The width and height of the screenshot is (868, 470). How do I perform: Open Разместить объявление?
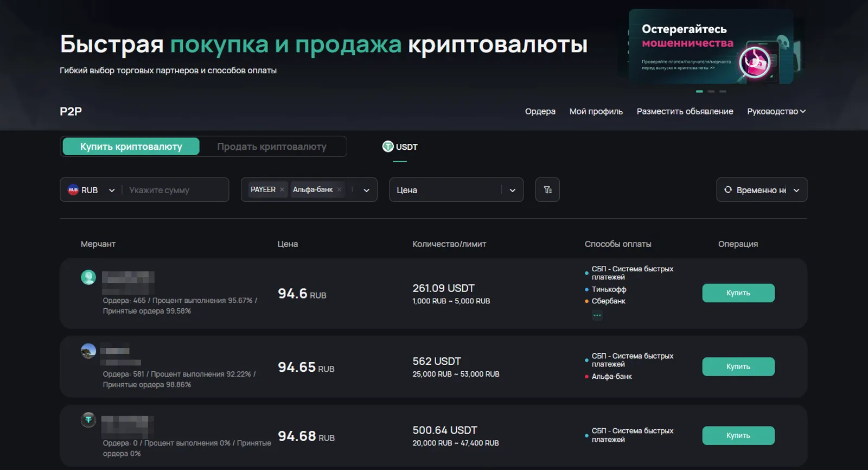click(685, 111)
